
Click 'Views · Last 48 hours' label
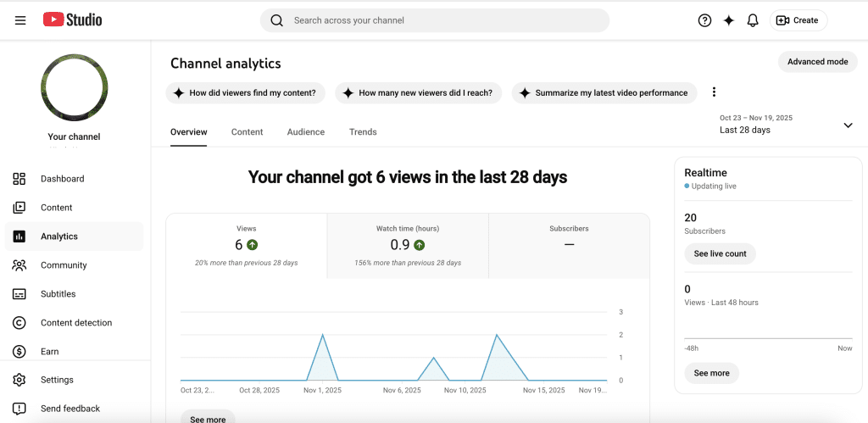pyautogui.click(x=721, y=303)
